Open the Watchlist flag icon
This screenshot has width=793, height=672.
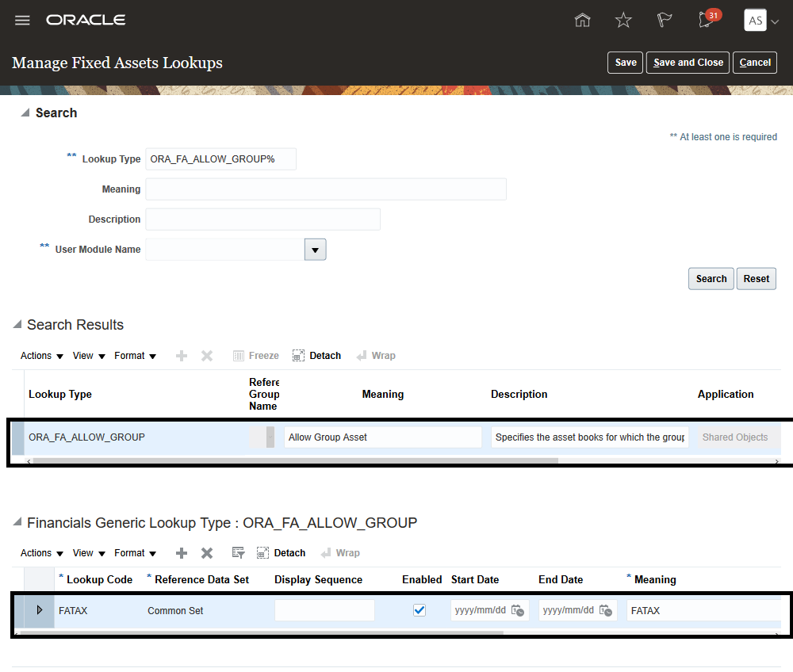664,21
